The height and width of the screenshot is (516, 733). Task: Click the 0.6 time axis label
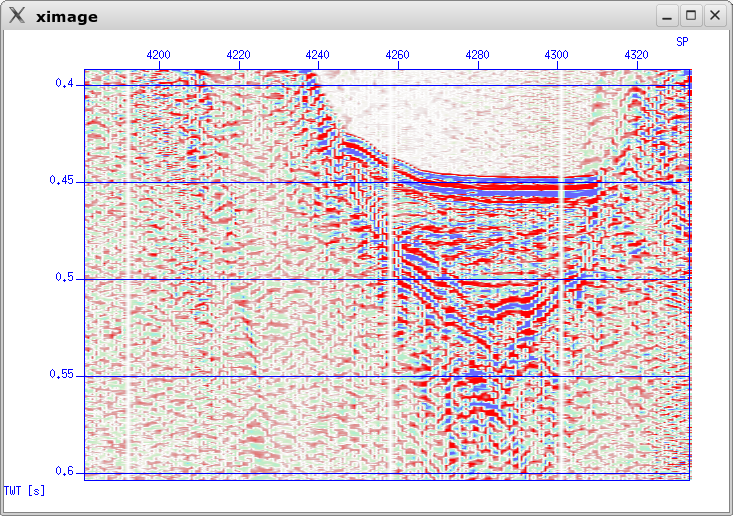tap(65, 471)
